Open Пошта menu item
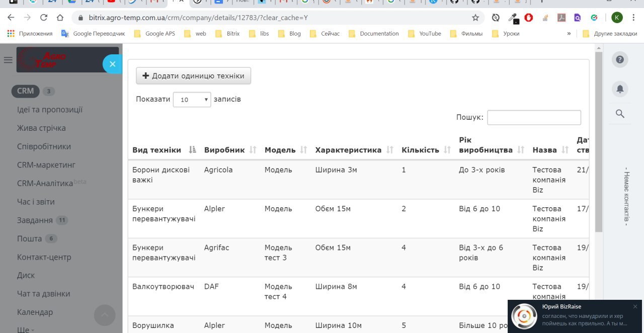644x333 pixels. [29, 238]
